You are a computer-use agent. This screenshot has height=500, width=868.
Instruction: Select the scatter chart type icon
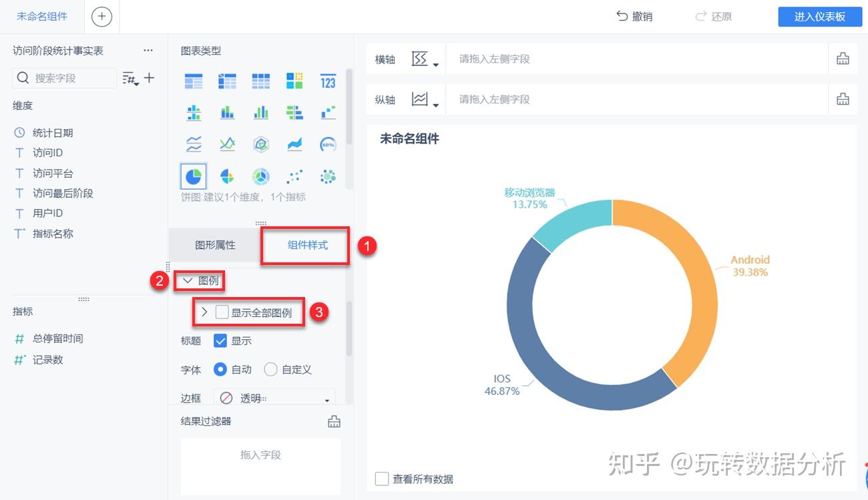click(294, 176)
